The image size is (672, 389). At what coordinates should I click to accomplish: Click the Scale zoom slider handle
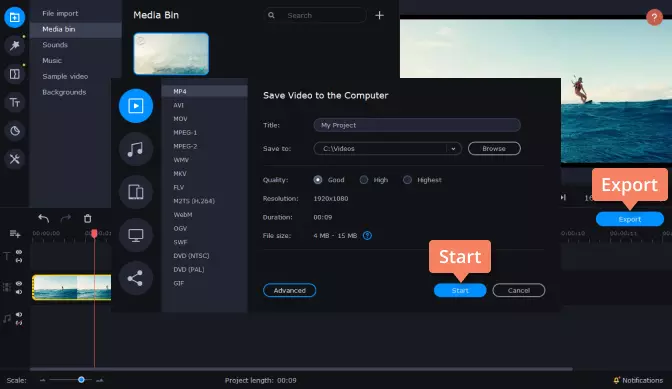click(81, 380)
